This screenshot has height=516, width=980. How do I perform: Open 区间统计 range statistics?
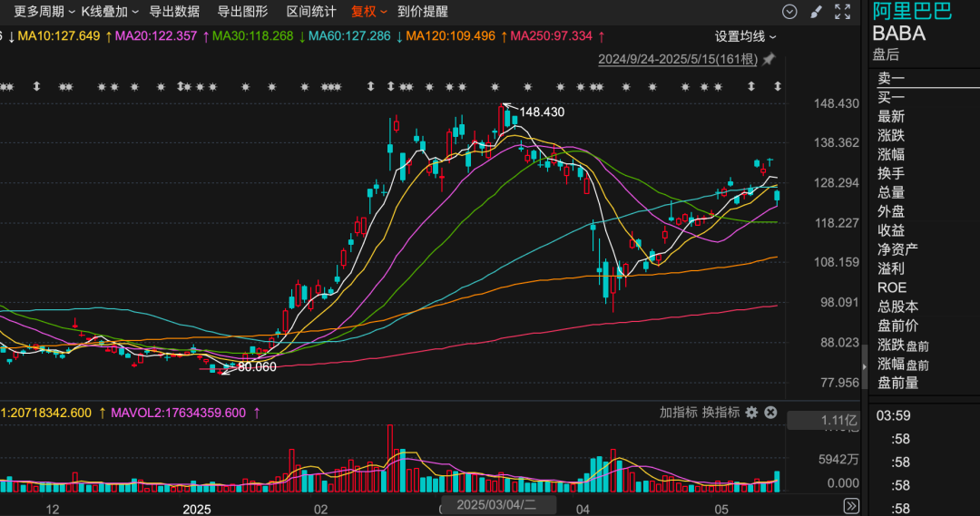coord(310,12)
